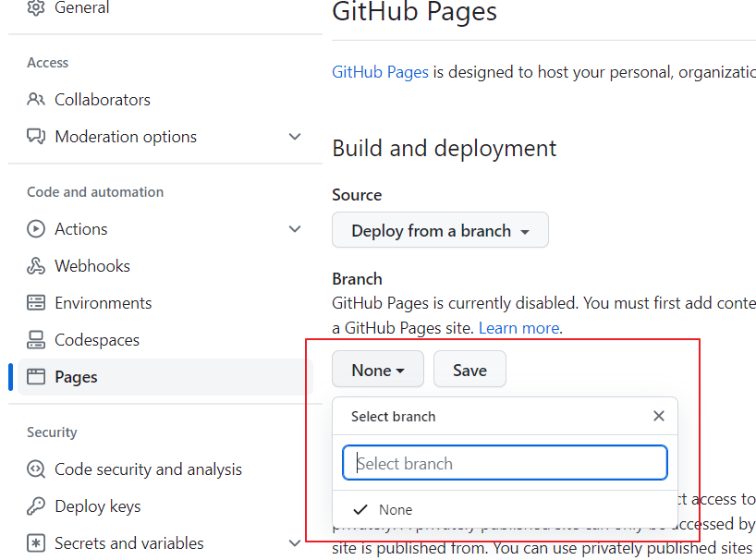756x560 pixels.
Task: Click the Select branch popup title
Action: [x=393, y=417]
